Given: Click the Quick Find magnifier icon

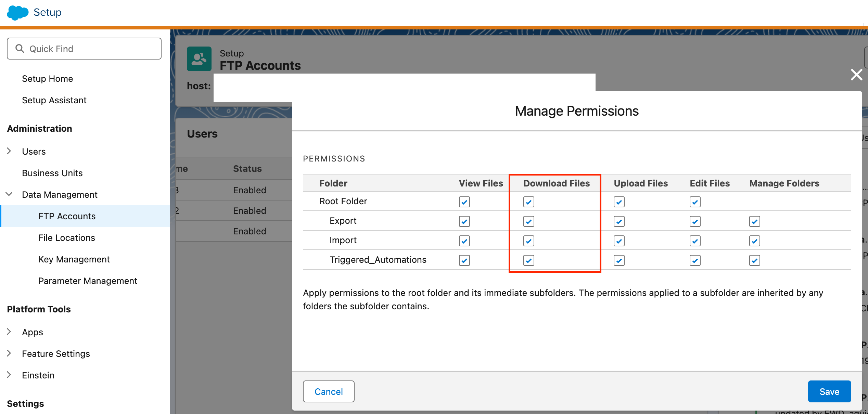Looking at the screenshot, I should pyautogui.click(x=20, y=49).
